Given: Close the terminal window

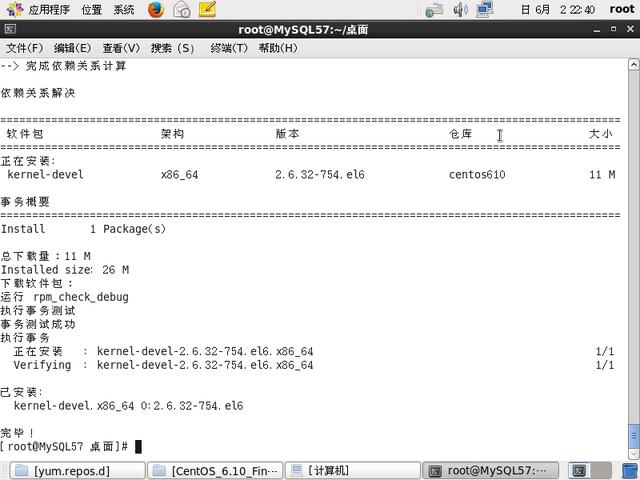Looking at the screenshot, I should click(x=630, y=29).
